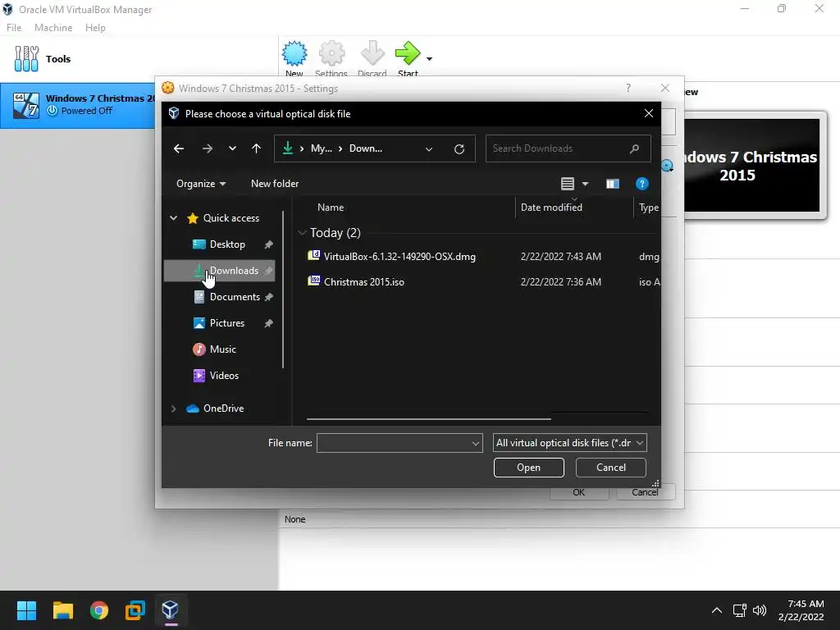Click the VMware taskbar icon
The image size is (840, 630).
[135, 610]
